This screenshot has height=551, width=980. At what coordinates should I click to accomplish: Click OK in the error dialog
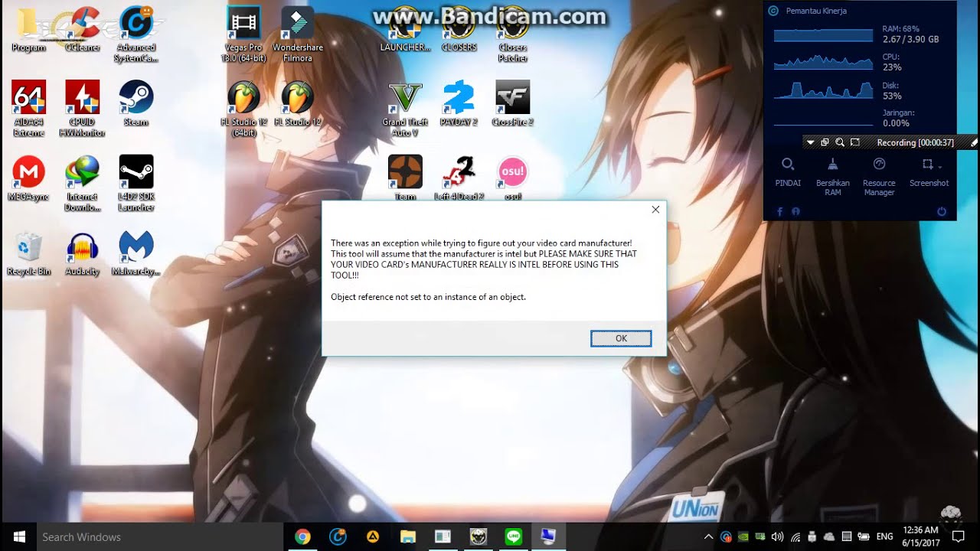point(621,338)
